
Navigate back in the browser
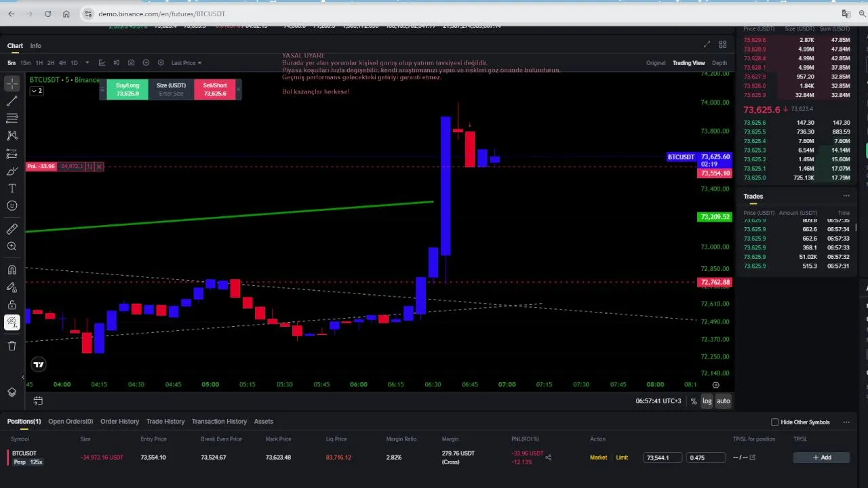[12, 14]
